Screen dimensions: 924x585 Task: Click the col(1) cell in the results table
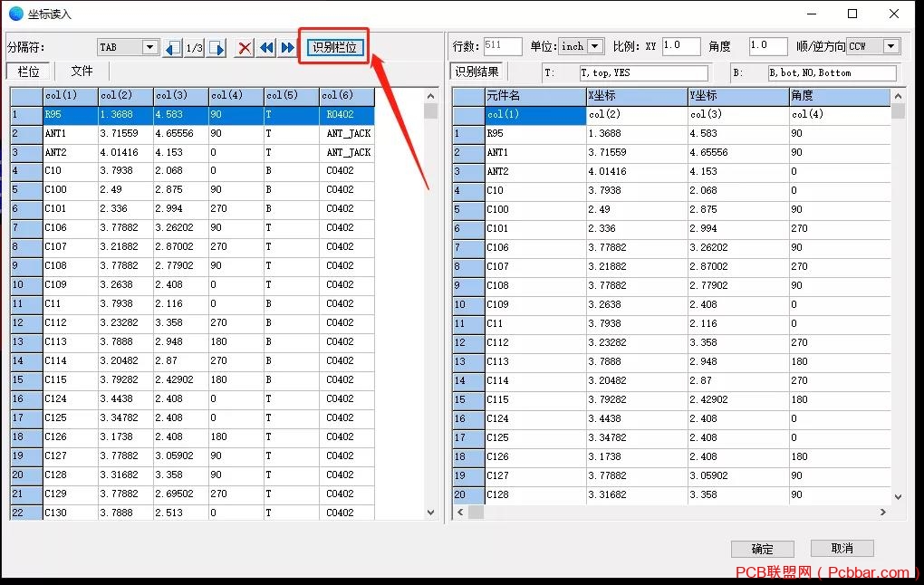(x=535, y=114)
